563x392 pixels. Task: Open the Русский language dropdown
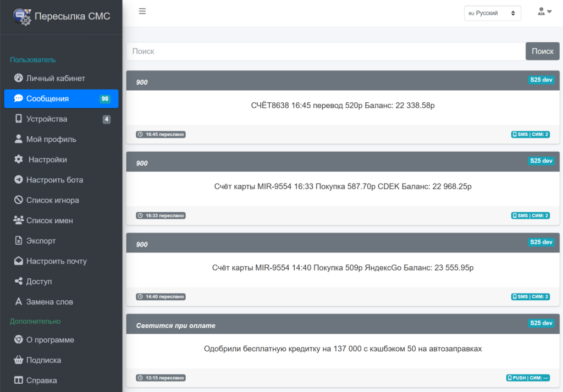click(492, 13)
